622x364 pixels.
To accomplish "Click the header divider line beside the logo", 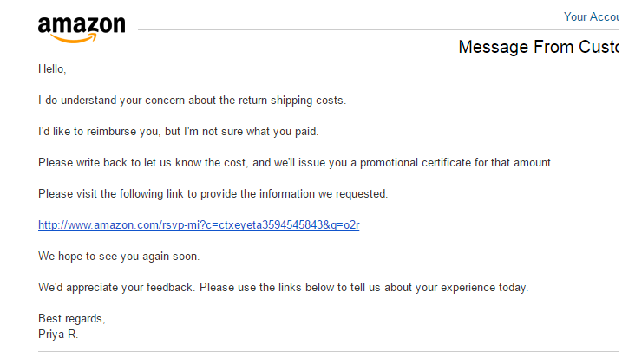I will 347,29.
